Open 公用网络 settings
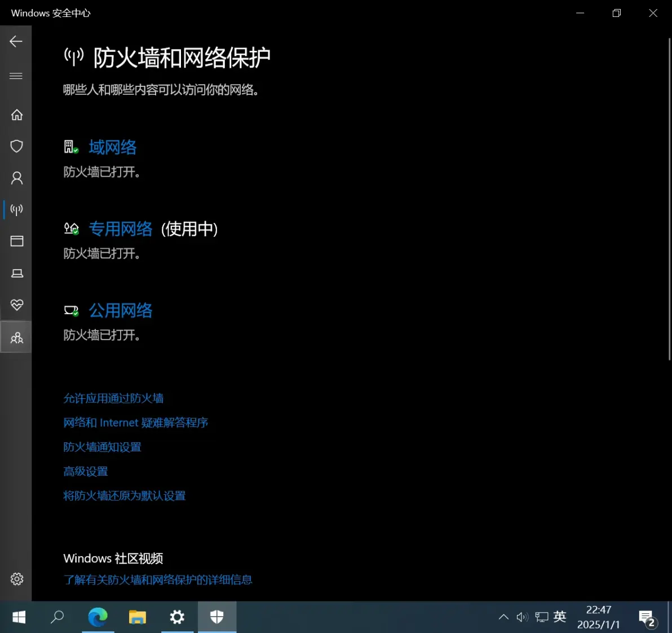The image size is (672, 633). click(121, 310)
